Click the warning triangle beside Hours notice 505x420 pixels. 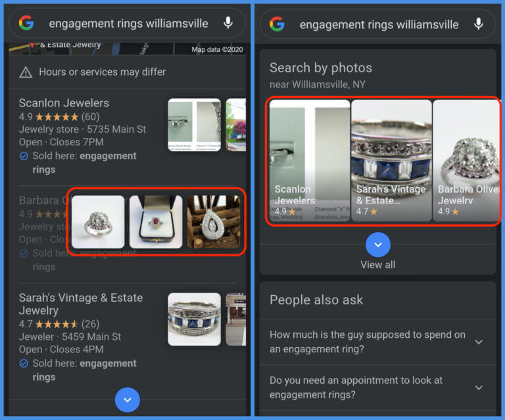coord(26,72)
